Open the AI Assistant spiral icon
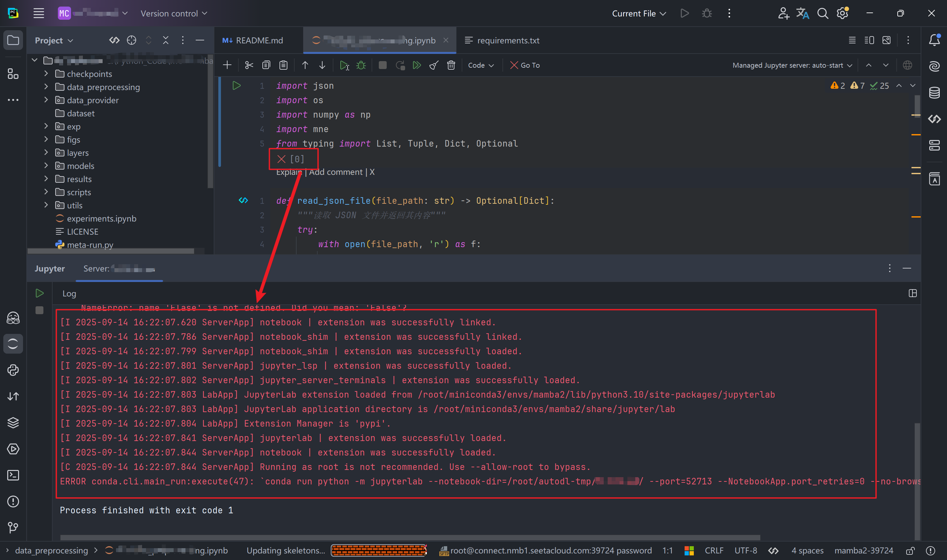 (x=934, y=66)
